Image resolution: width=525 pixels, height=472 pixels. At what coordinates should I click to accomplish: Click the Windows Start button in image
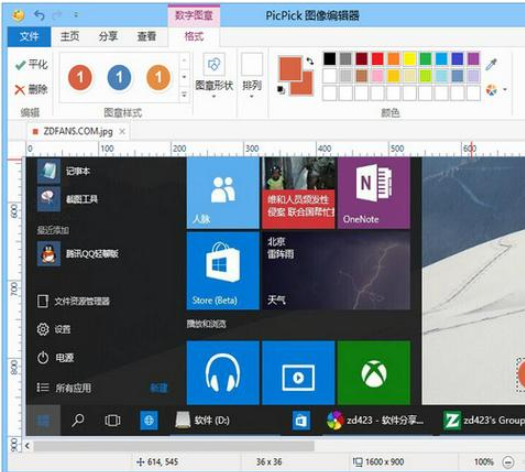tap(43, 420)
